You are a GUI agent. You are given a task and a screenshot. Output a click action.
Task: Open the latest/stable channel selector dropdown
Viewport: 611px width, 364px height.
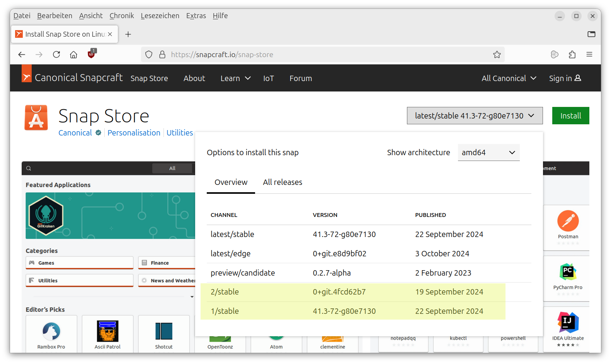point(475,116)
